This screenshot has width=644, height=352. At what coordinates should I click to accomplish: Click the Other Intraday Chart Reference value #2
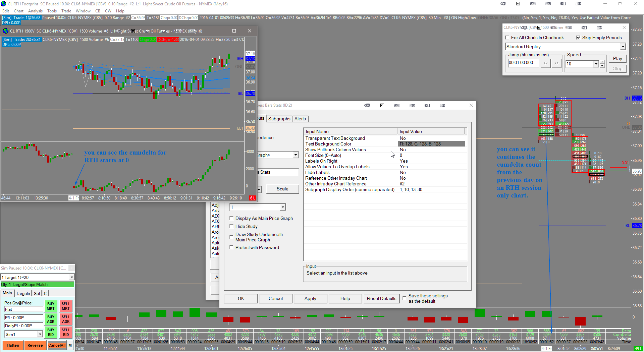(402, 184)
